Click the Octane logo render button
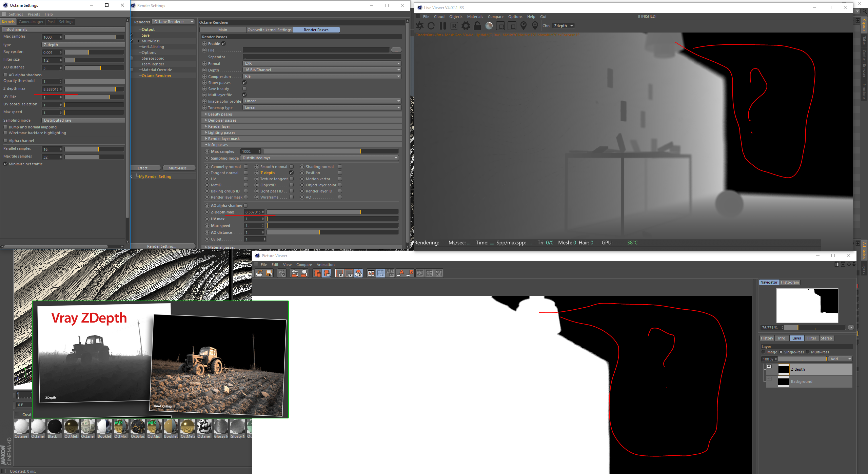This screenshot has height=474, width=868. click(x=420, y=26)
